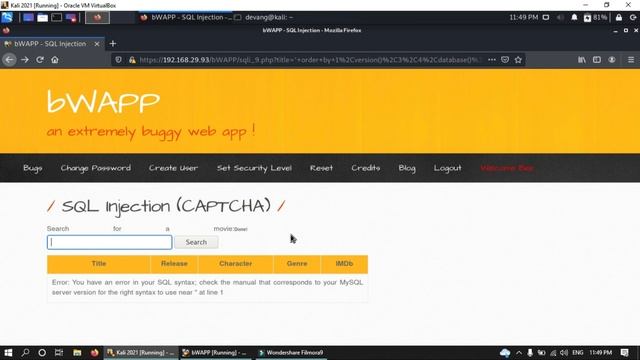Click the Character column header

point(236,264)
